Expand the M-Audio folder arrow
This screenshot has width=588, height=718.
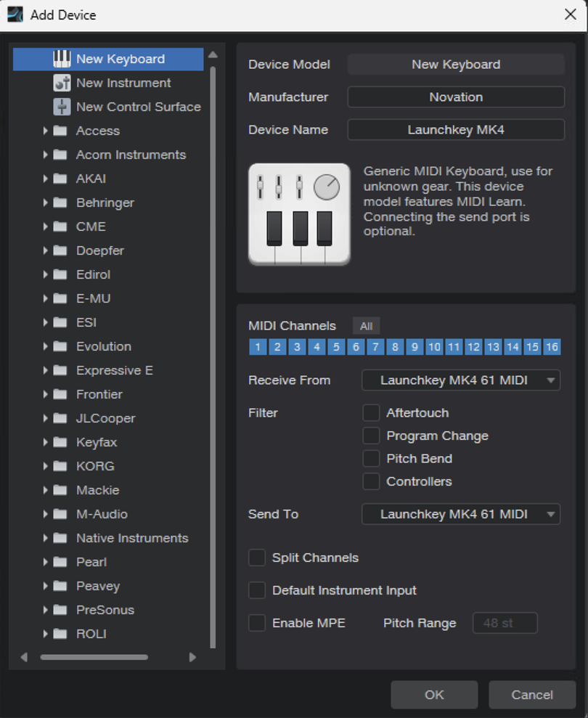[x=45, y=514]
